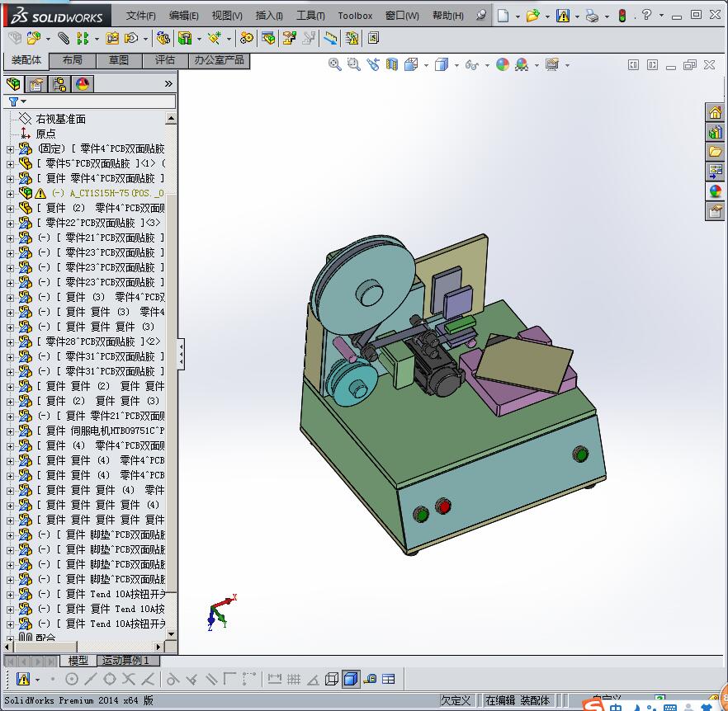Image resolution: width=728 pixels, height=711 pixels.
Task: Click the panel collapse handle arrows
Action: point(181,354)
